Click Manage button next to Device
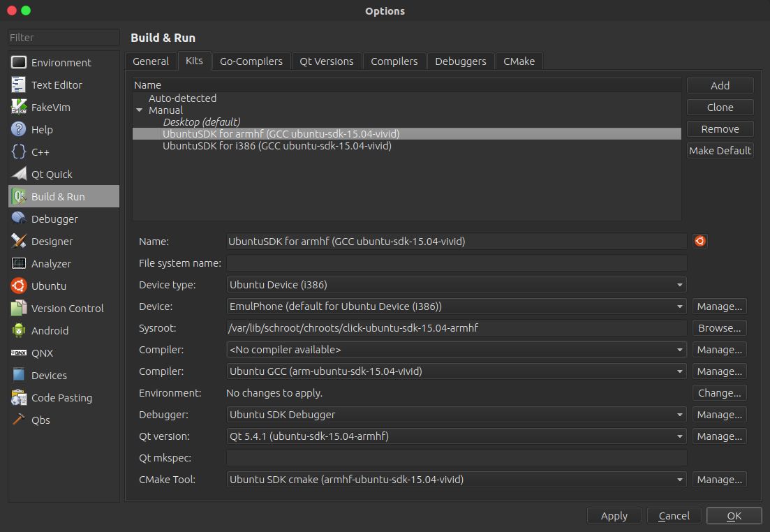Screen dimensions: 770x532 pyautogui.click(x=720, y=306)
